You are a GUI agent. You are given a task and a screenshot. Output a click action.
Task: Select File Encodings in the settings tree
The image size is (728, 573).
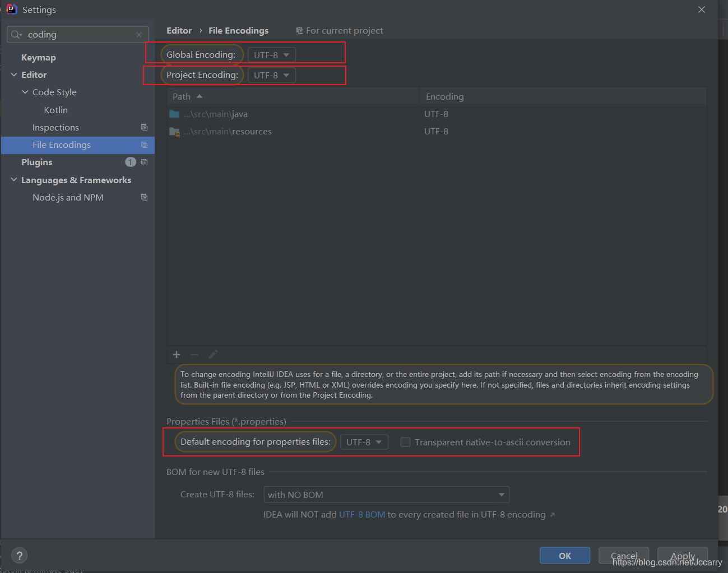click(x=62, y=145)
